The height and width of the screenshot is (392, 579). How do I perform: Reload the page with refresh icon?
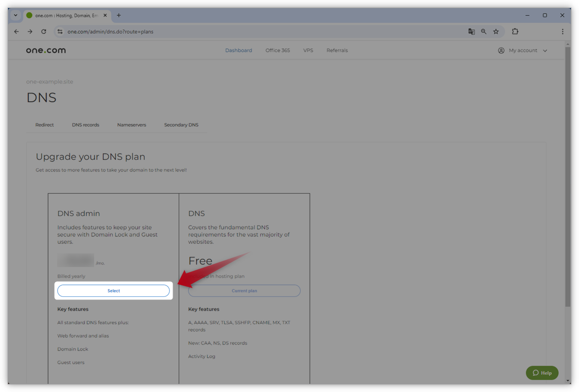[x=44, y=32]
